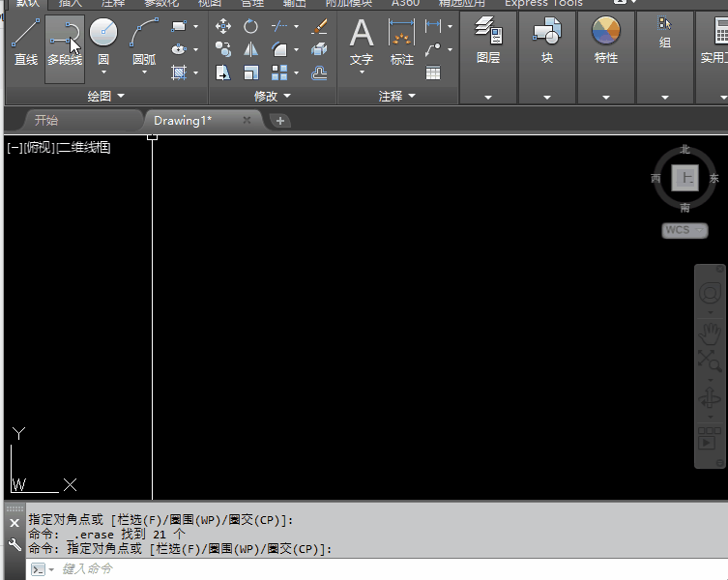The width and height of the screenshot is (728, 580).
Task: Click the Rotate tool icon
Action: 251,26
